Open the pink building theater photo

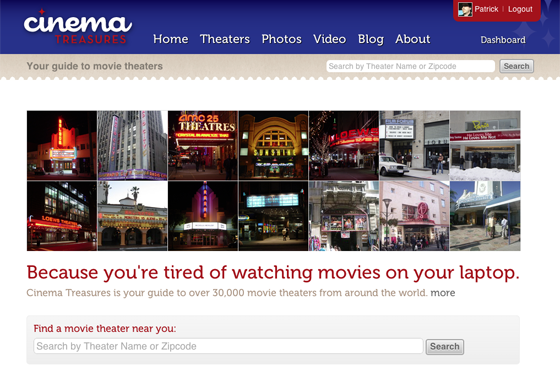click(414, 216)
